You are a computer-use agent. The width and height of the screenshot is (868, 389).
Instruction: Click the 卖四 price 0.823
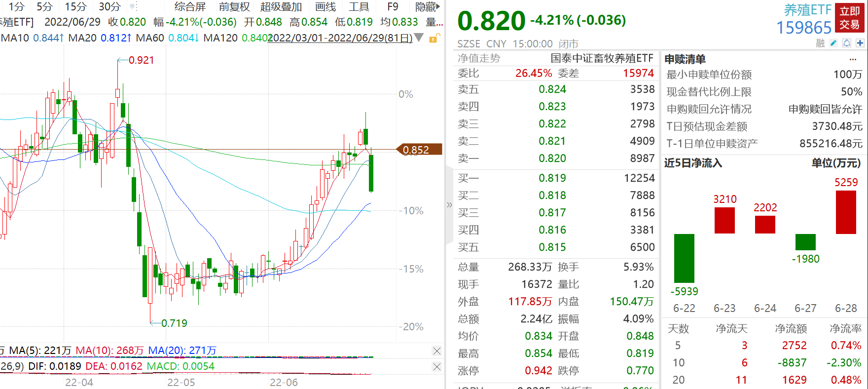click(552, 107)
